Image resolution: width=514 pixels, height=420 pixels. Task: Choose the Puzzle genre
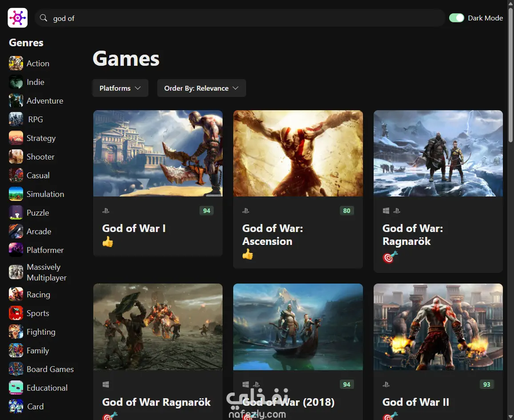point(38,213)
